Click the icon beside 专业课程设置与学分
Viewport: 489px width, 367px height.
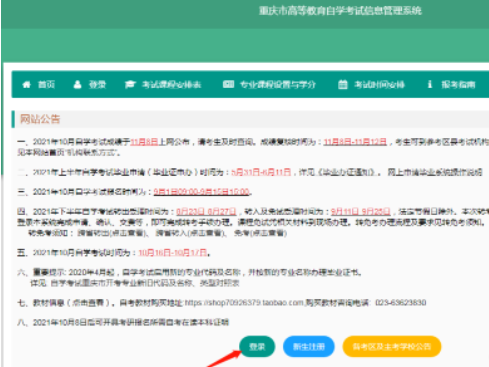coord(228,84)
